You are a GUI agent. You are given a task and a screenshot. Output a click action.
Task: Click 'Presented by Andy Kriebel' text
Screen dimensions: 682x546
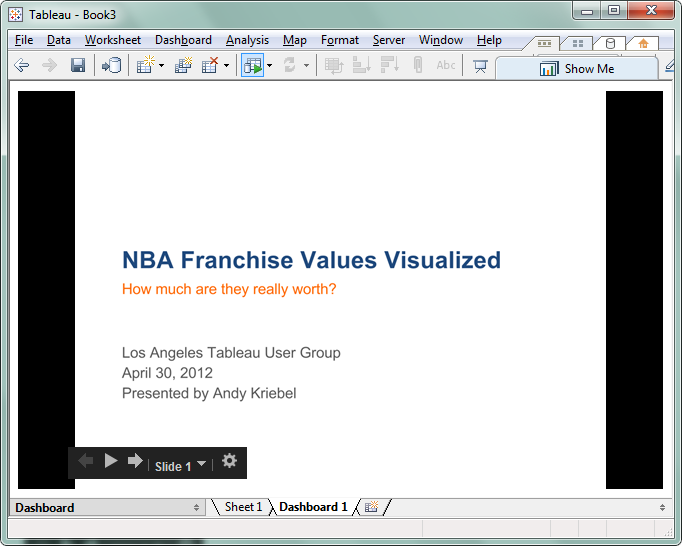click(x=209, y=393)
